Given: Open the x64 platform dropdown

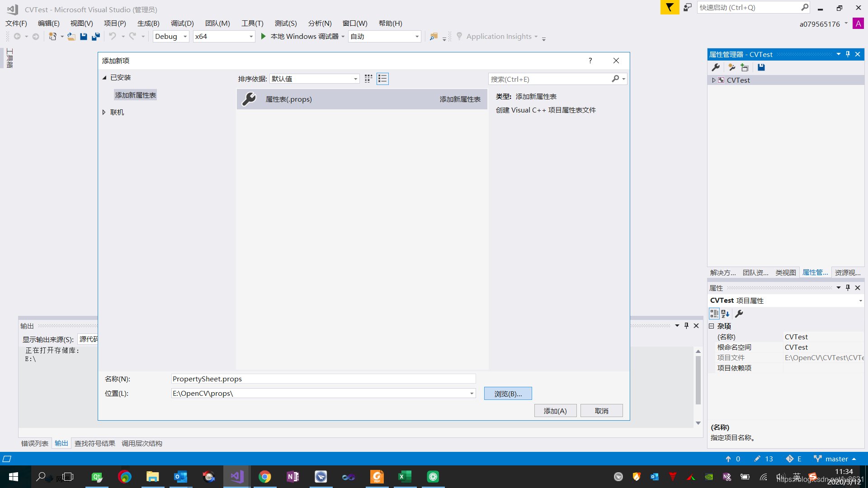Looking at the screenshot, I should point(251,37).
